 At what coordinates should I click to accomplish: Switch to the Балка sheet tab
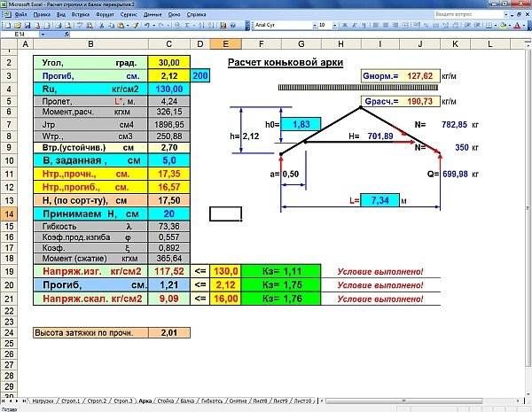187,401
